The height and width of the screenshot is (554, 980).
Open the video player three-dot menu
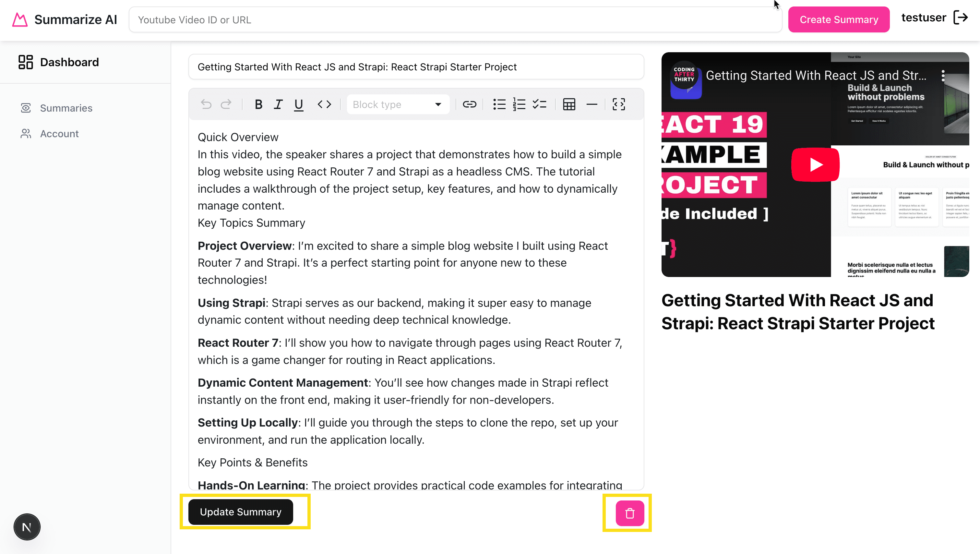pyautogui.click(x=943, y=76)
